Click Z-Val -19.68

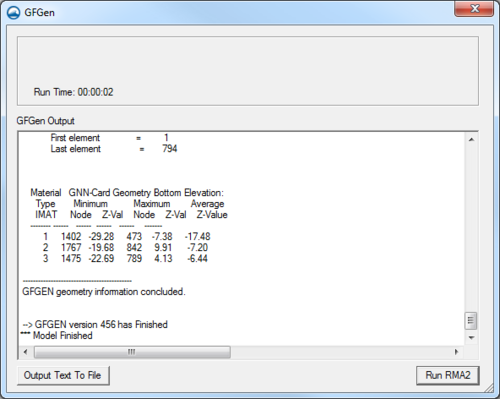pos(101,247)
